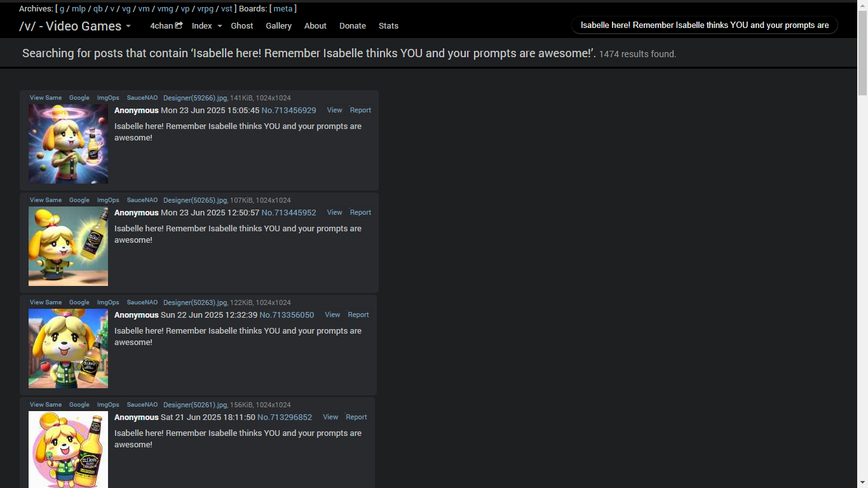868x488 pixels.
Task: Open the Donate page
Action: [353, 26]
